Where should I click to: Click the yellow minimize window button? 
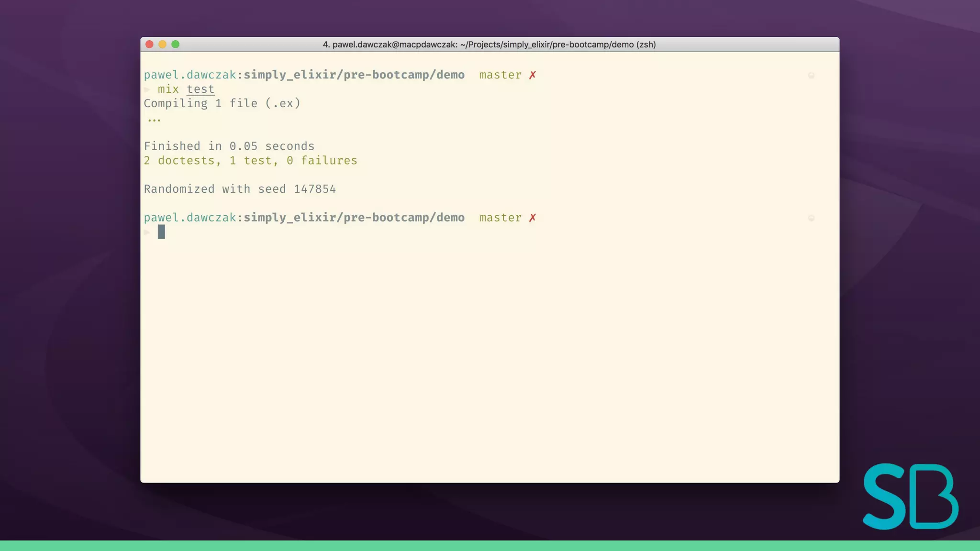[162, 44]
